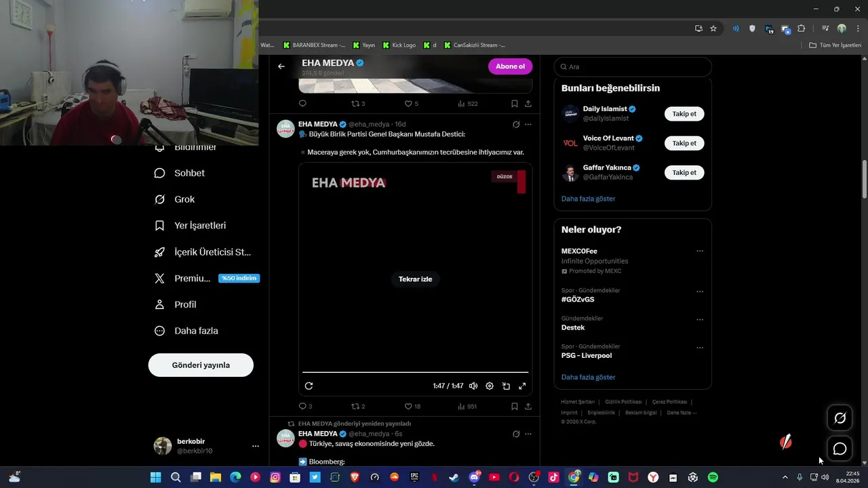Viewport: 868px width, 488px height.
Task: Follow Daily Islamist with Takip et
Action: tap(684, 114)
